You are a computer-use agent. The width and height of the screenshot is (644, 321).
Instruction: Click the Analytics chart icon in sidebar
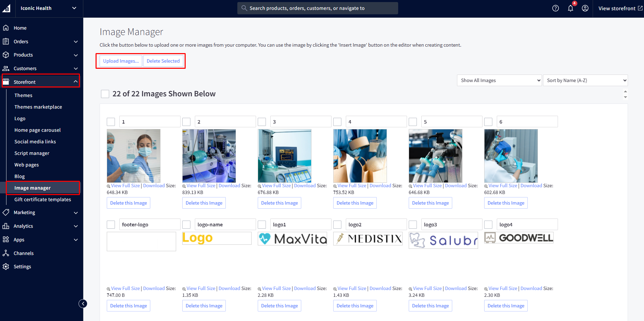(6, 226)
